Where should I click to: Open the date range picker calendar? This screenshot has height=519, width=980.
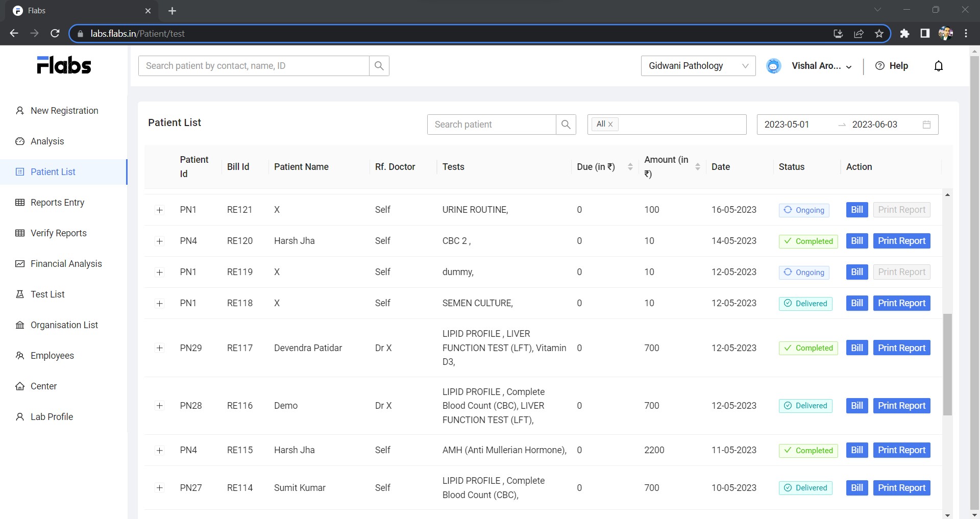pos(927,125)
